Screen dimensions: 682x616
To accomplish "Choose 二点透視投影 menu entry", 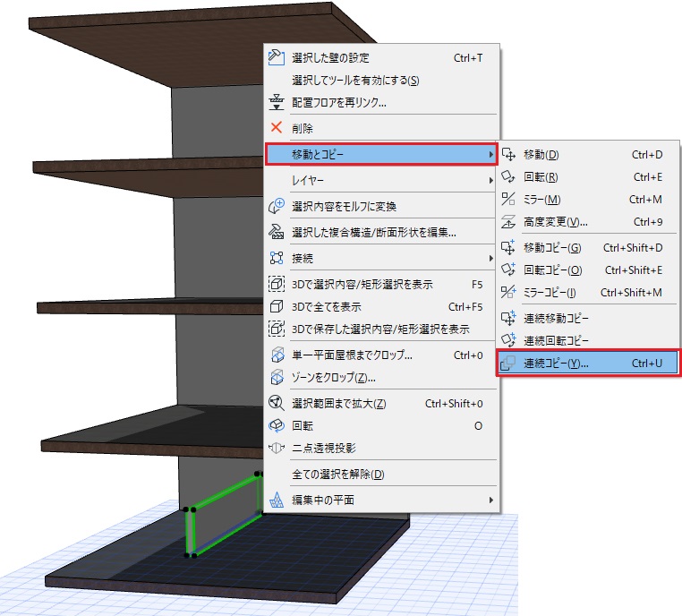I will click(381, 448).
